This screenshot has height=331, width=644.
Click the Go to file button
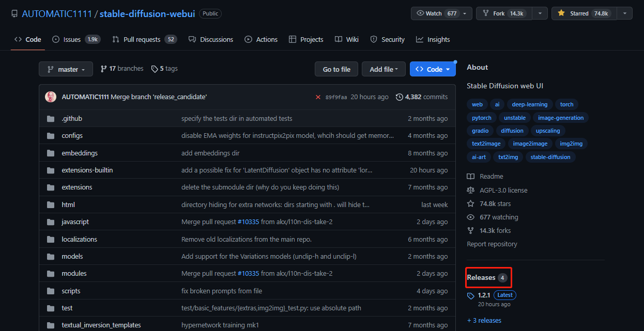pos(336,69)
